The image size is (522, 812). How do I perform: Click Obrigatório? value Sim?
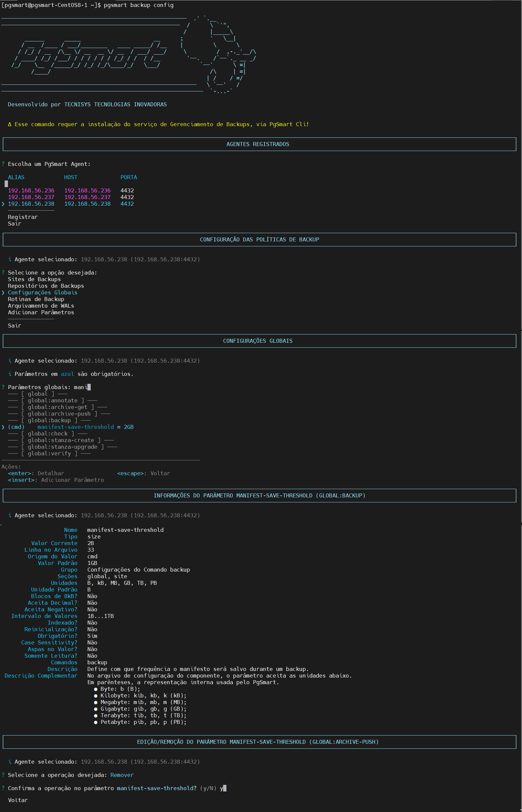click(x=92, y=636)
